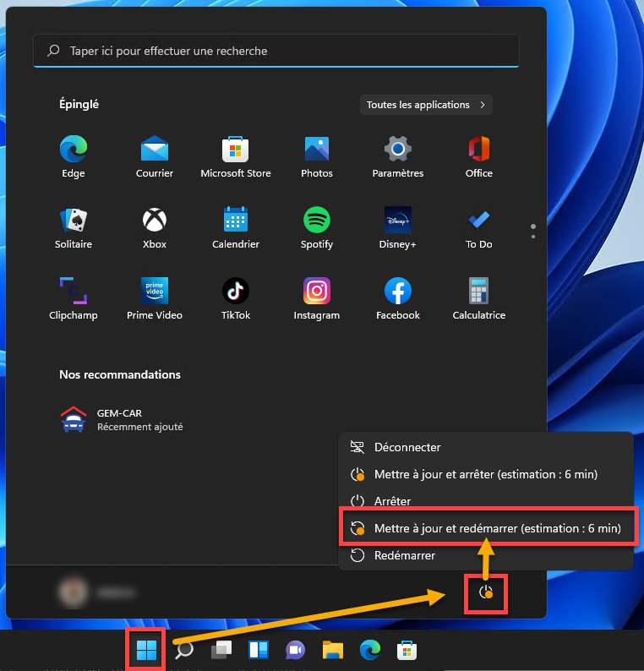Image resolution: width=644 pixels, height=671 pixels.
Task: Launch Microsoft Store from pinned apps
Action: coord(235,156)
